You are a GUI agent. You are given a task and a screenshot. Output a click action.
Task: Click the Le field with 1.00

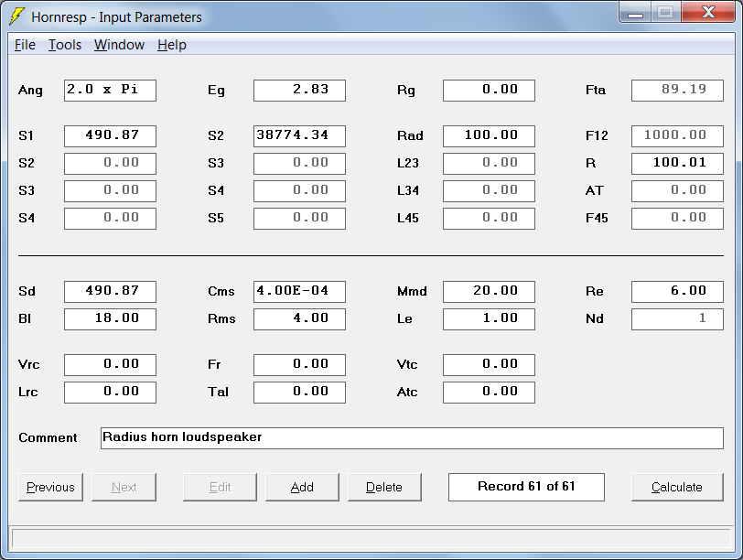pyautogui.click(x=489, y=318)
